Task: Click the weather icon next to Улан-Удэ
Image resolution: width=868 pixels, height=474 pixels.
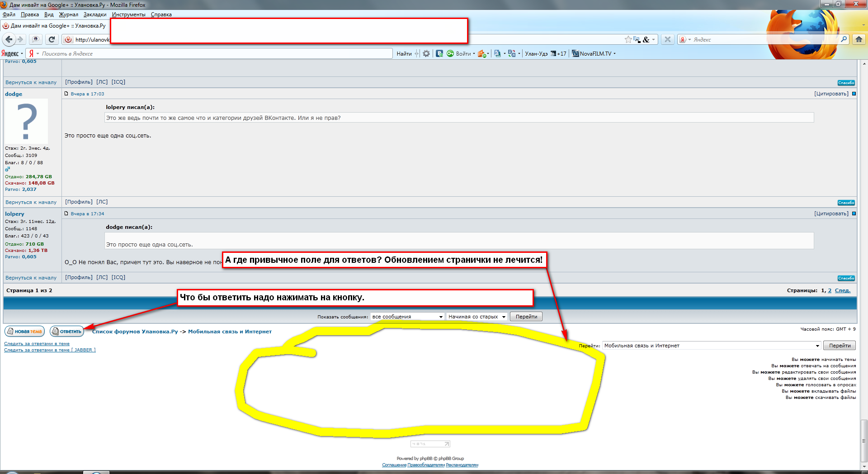Action: pos(553,53)
